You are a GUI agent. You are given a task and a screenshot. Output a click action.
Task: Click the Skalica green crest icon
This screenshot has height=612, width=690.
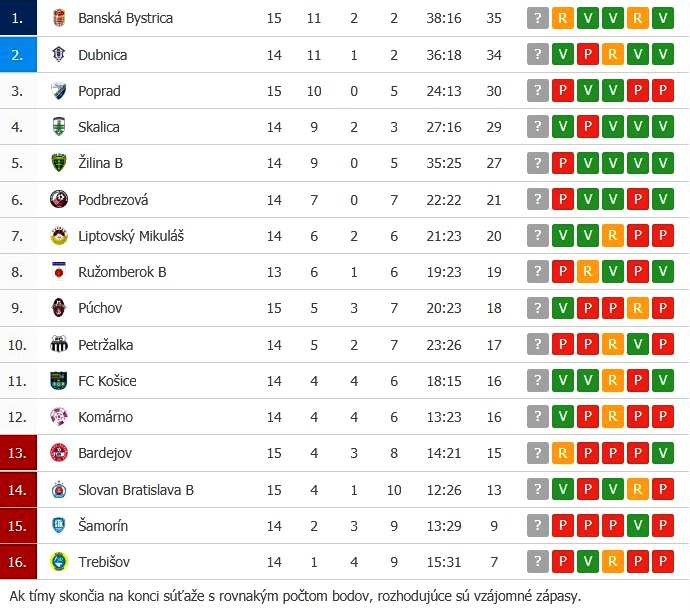point(59,127)
